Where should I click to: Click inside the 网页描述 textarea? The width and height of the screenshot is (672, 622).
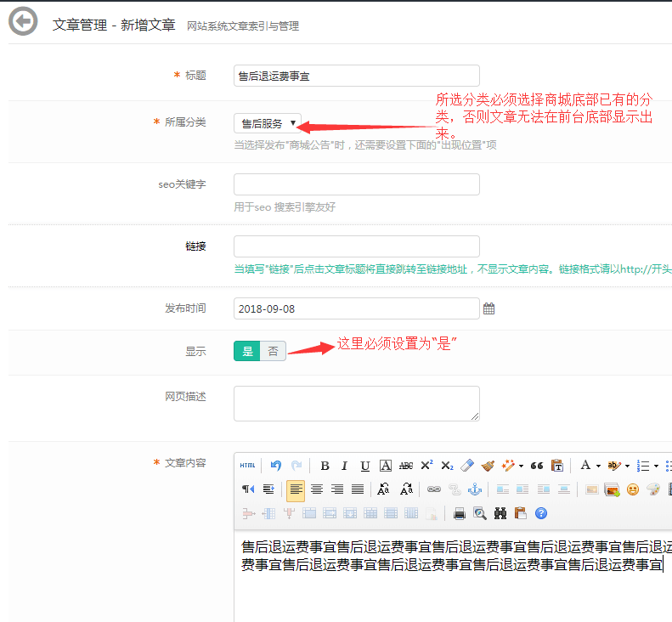tap(357, 404)
